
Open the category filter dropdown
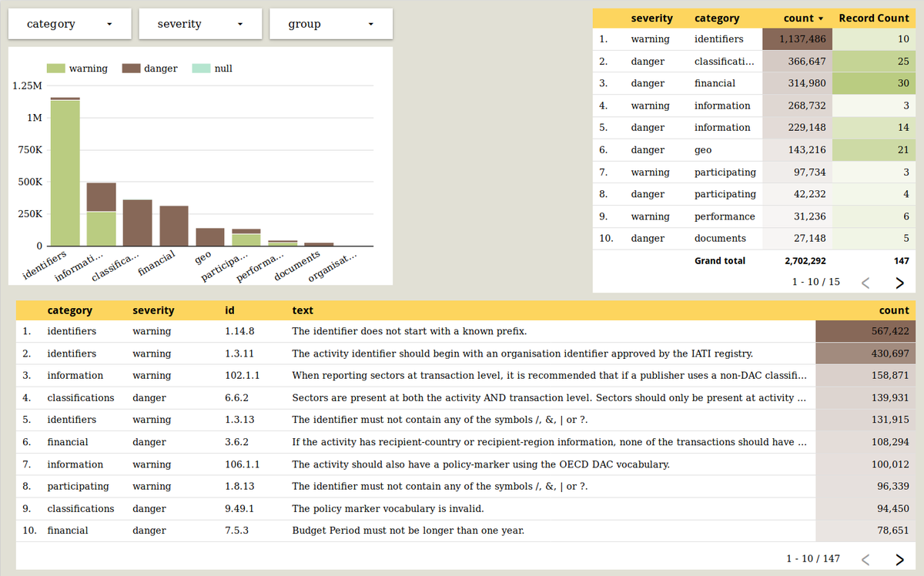[69, 24]
